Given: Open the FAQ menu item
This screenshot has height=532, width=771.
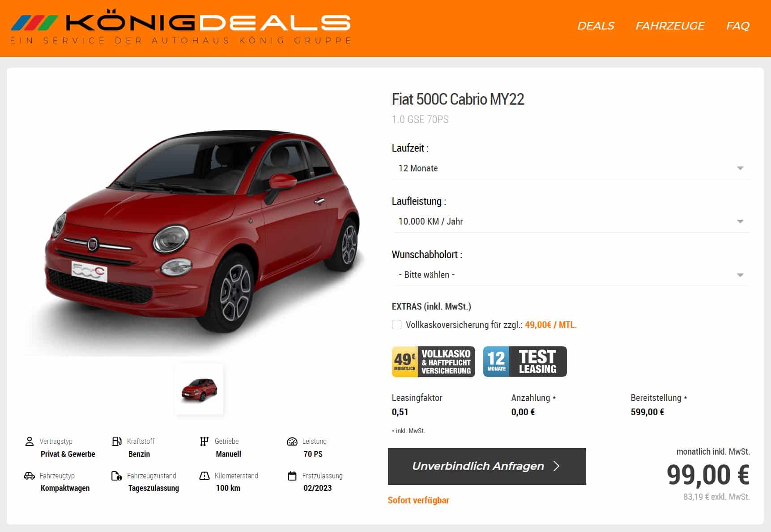Looking at the screenshot, I should (737, 26).
